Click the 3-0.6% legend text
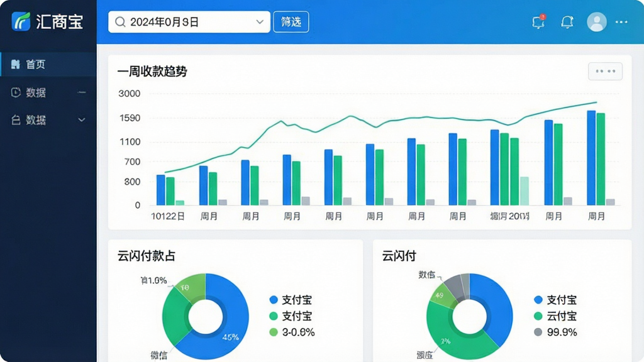The height and width of the screenshot is (362, 644). (x=298, y=332)
